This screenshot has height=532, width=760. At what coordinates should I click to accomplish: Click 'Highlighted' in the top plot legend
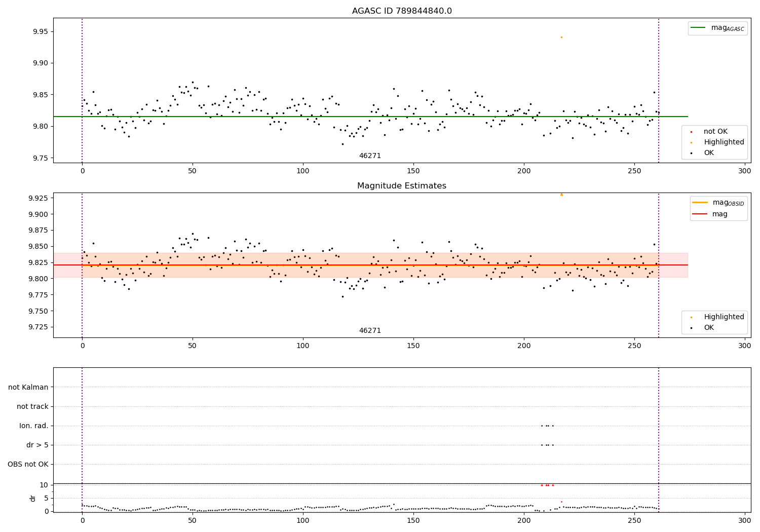tap(724, 142)
